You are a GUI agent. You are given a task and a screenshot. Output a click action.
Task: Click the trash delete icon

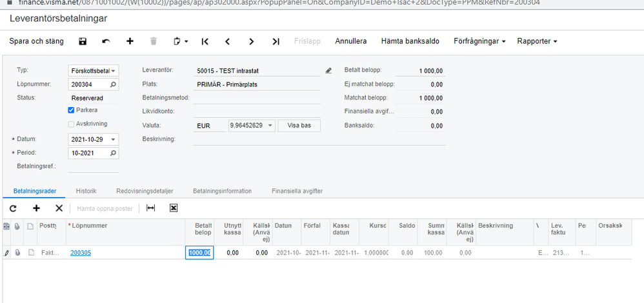click(x=154, y=41)
